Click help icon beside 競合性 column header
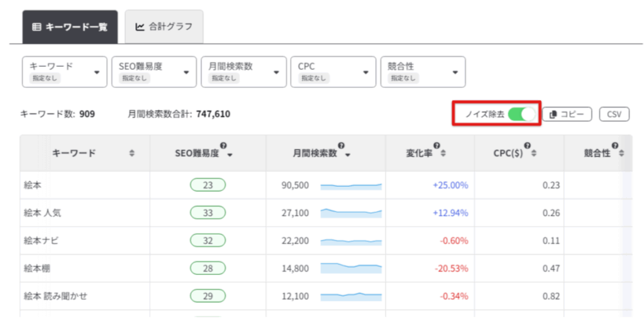The width and height of the screenshot is (644, 318). pos(614,146)
